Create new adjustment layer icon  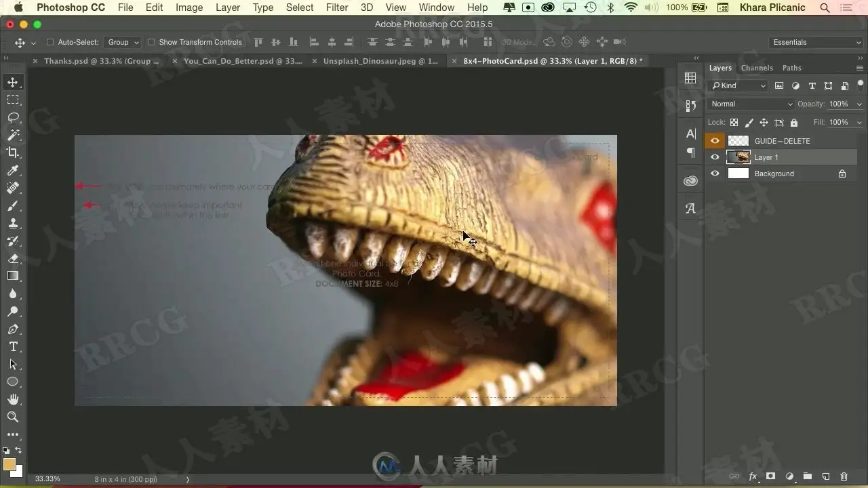click(x=789, y=476)
